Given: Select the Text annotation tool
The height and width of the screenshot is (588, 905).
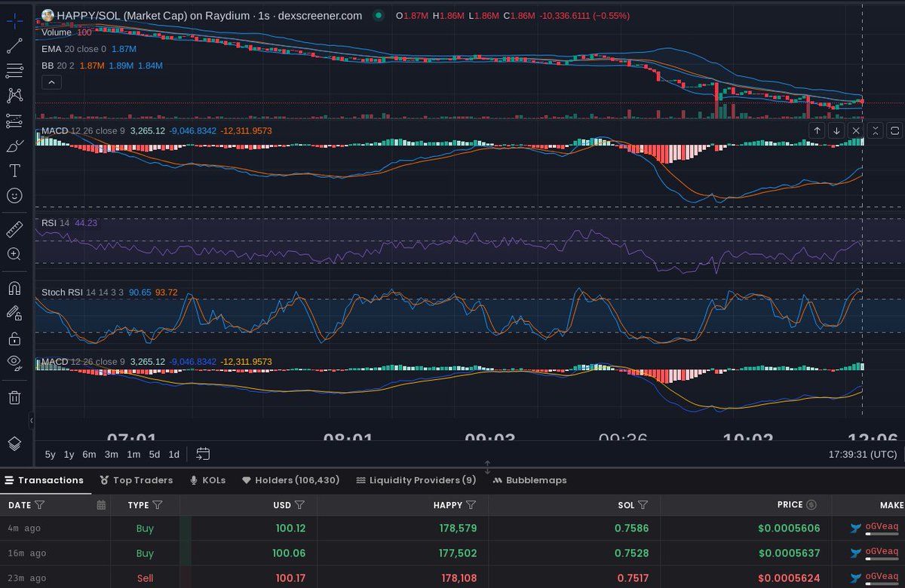Looking at the screenshot, I should 14,170.
